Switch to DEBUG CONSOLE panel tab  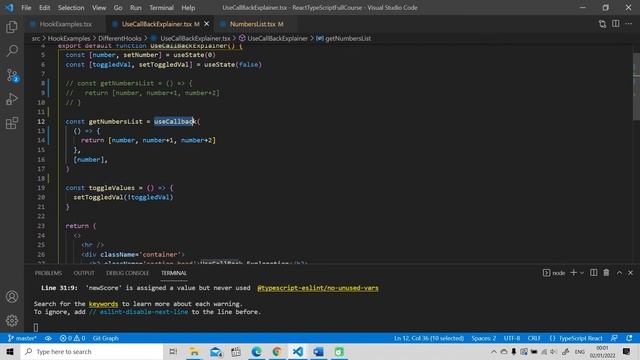tap(127, 273)
